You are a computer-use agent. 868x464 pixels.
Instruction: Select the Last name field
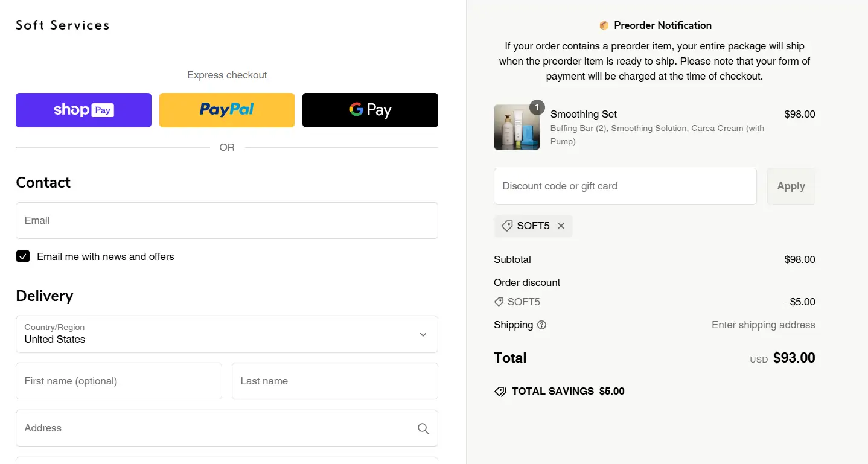click(334, 381)
